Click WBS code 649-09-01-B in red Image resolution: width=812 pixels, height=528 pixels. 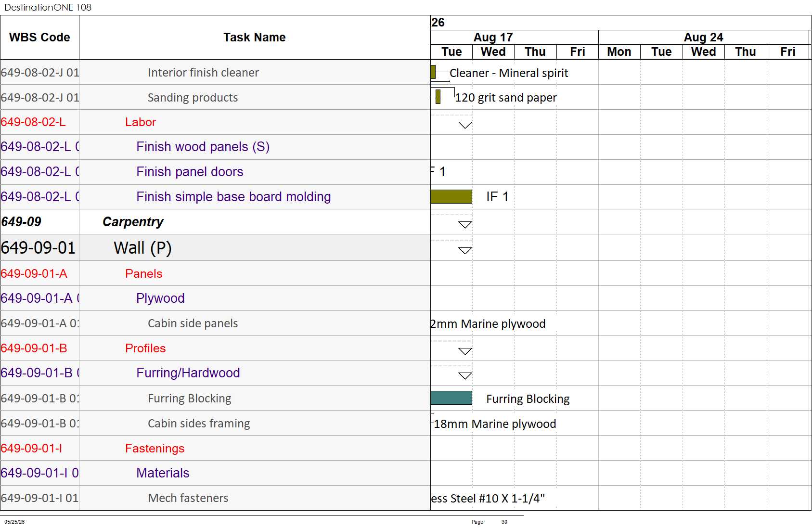pyautogui.click(x=34, y=348)
